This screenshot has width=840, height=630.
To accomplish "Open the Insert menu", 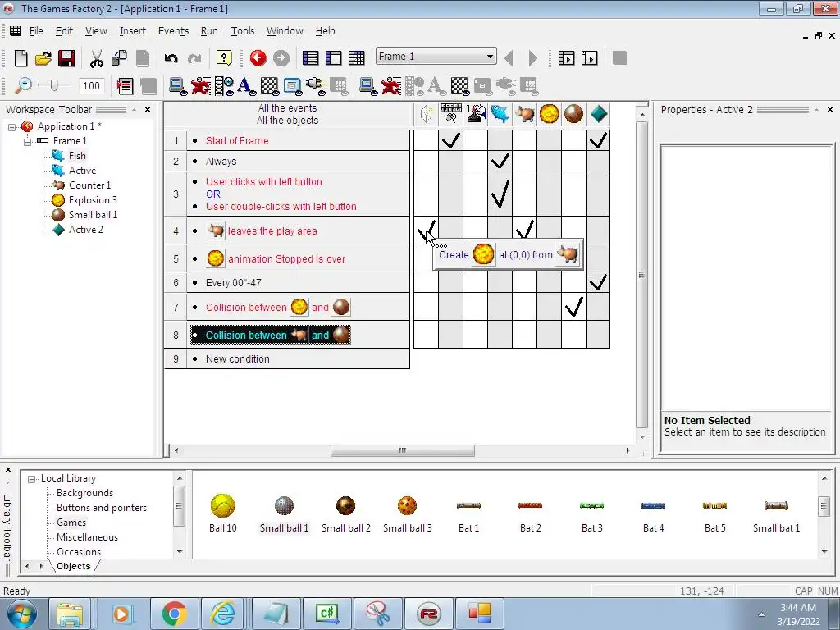I will (132, 31).
